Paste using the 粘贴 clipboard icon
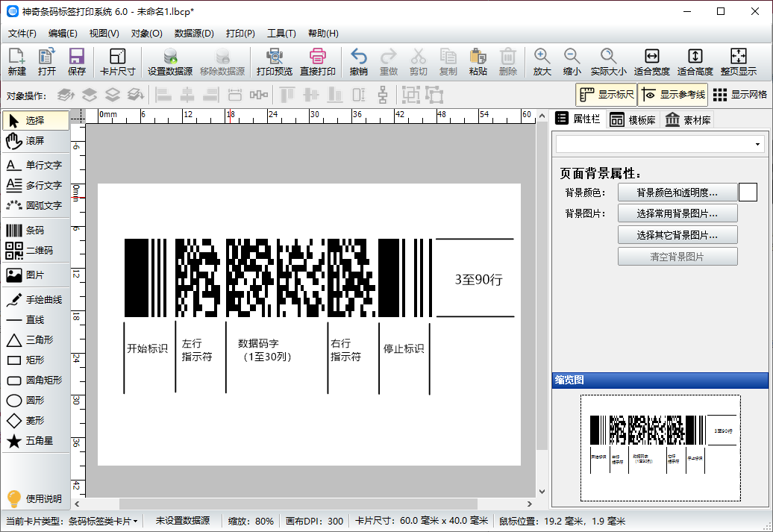The height and width of the screenshot is (532, 773). [x=478, y=62]
